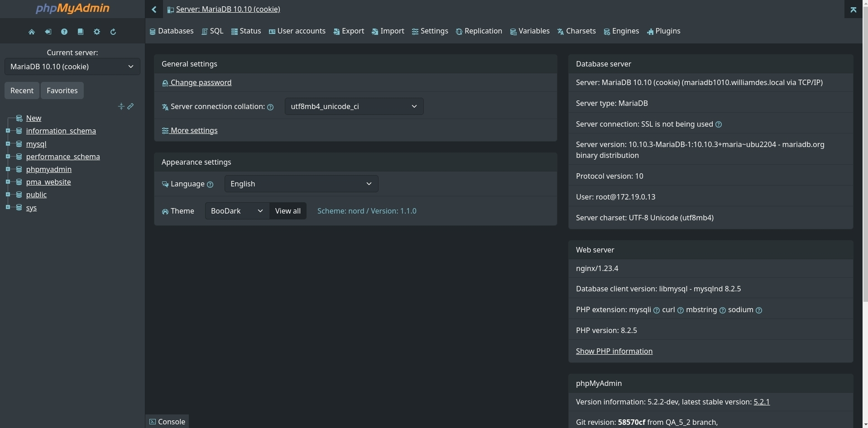Toggle the top menu collapse button
Image resolution: width=868 pixels, height=428 pixels.
(853, 10)
